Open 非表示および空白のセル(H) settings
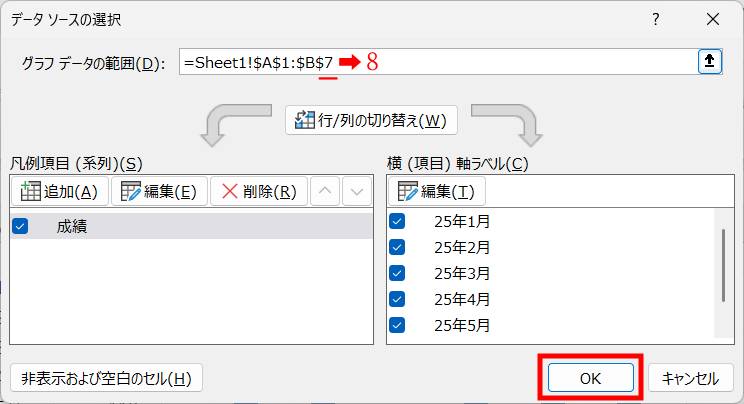Screen dimensions: 744x404 [106, 378]
